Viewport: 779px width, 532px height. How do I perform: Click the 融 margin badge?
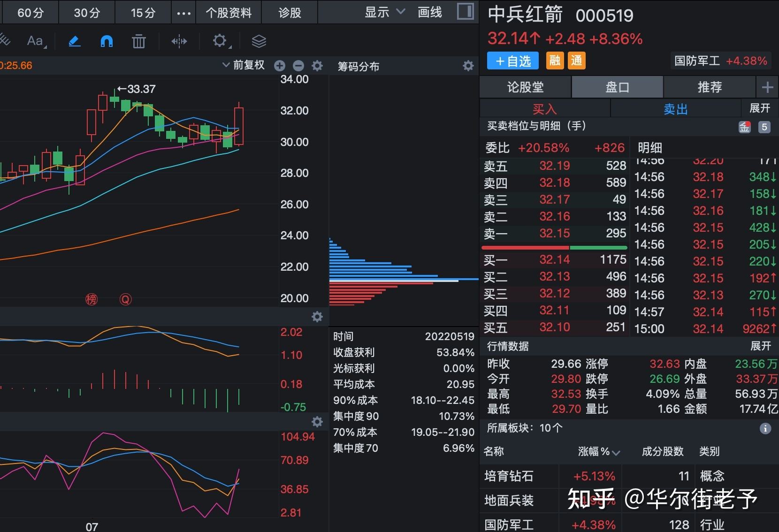pyautogui.click(x=555, y=61)
